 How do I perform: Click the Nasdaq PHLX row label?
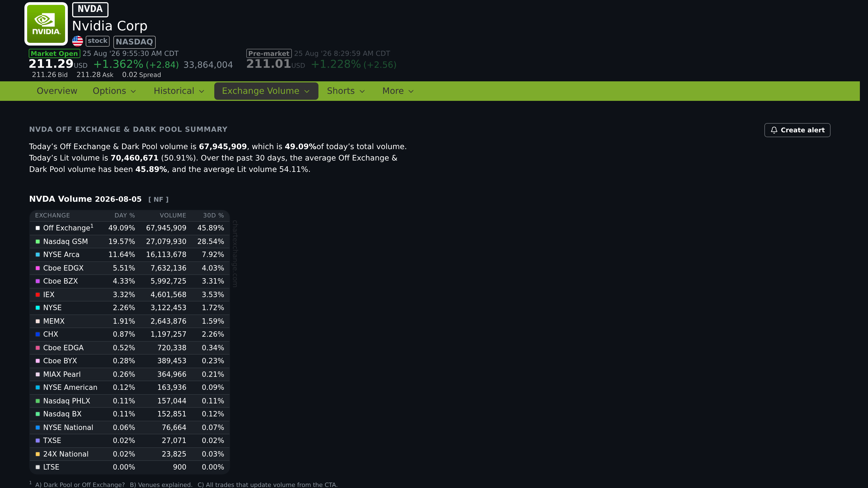pos(67,401)
